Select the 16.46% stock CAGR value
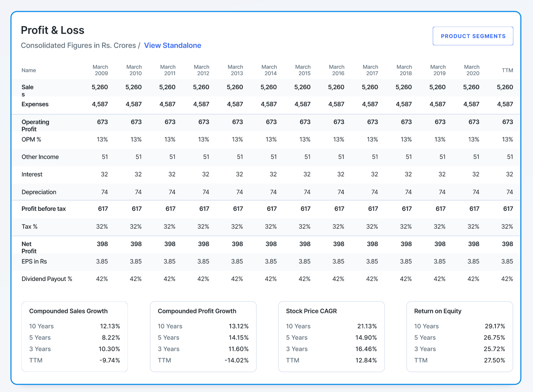 coord(366,349)
